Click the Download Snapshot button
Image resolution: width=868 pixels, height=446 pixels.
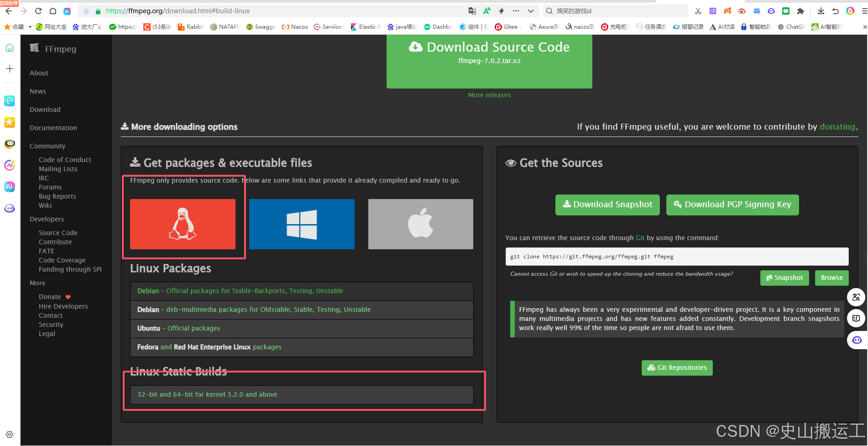pyautogui.click(x=607, y=205)
